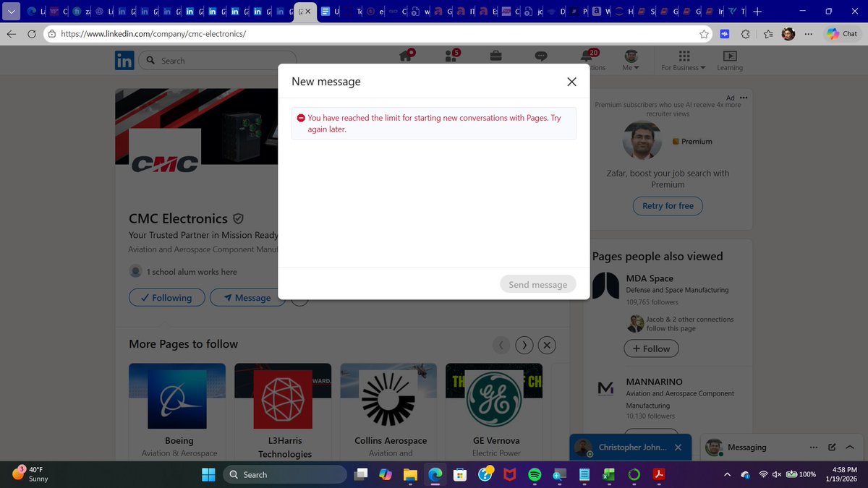Follow MDA Space page
868x488 pixels.
pos(651,348)
